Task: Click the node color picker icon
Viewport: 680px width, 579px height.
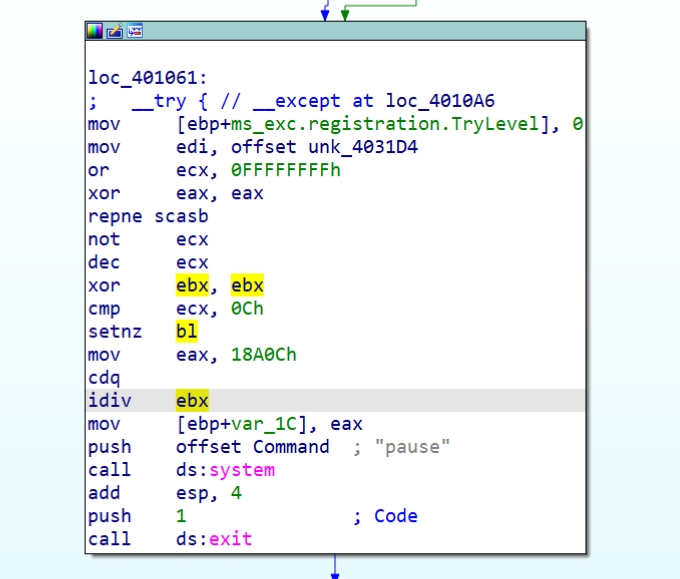Action: pos(96,32)
